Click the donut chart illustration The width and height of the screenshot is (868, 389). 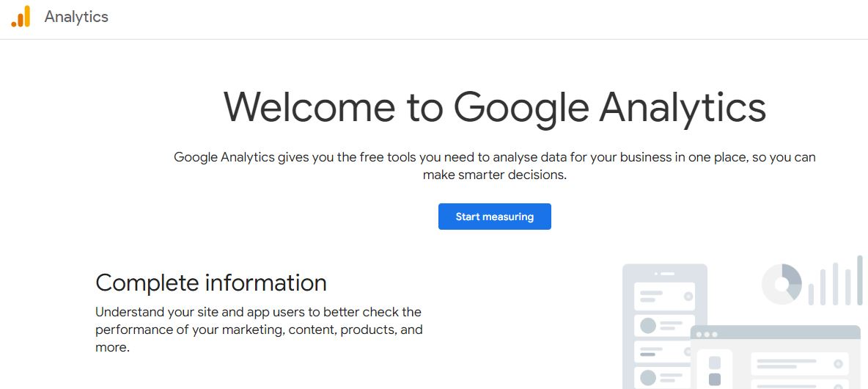pyautogui.click(x=782, y=283)
